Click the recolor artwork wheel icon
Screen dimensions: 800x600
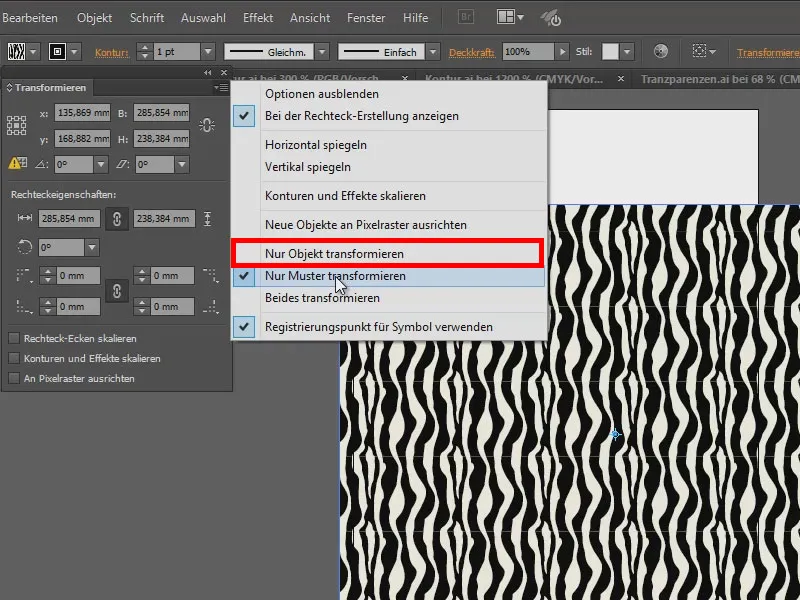click(661, 52)
